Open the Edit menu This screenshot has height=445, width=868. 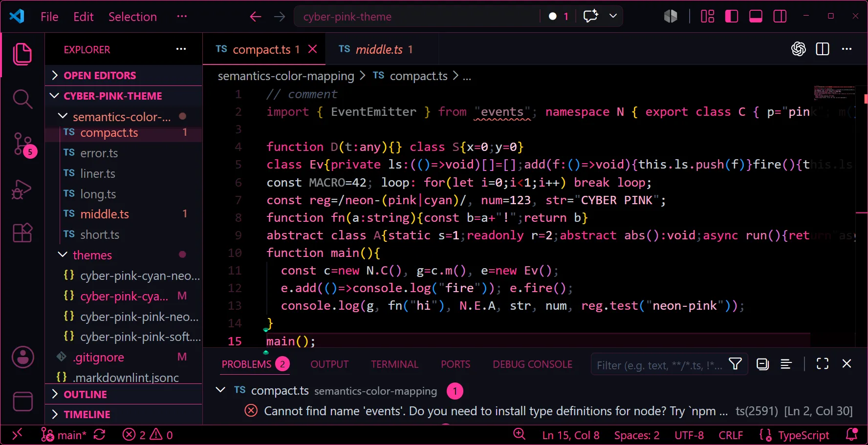(x=84, y=17)
